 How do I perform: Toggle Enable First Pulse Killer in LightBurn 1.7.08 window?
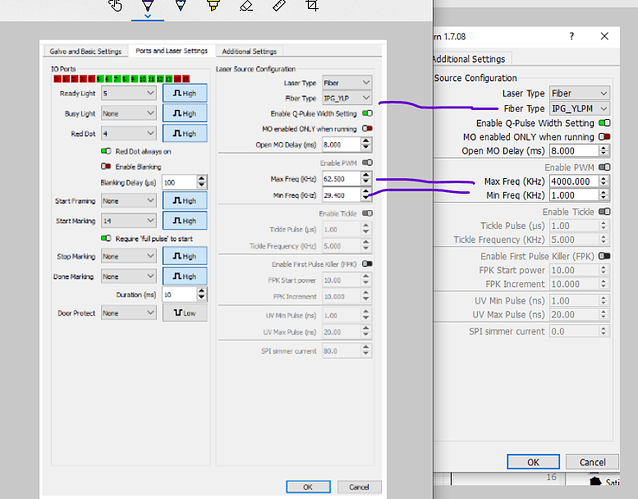pyautogui.click(x=604, y=256)
